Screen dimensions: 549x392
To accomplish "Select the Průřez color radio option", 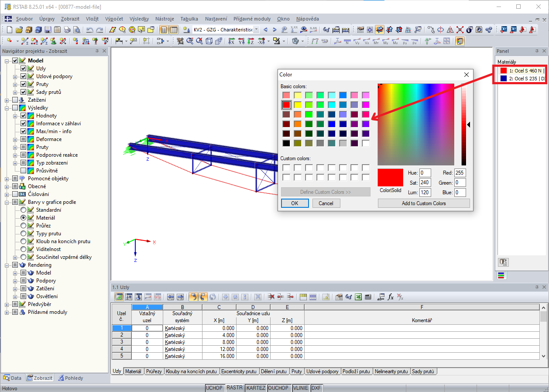I will click(24, 226).
